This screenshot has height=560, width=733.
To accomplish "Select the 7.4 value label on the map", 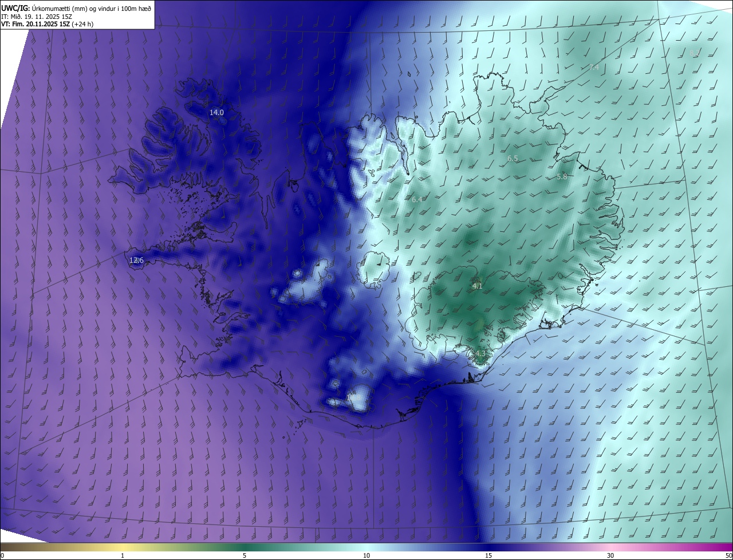I will point(594,67).
